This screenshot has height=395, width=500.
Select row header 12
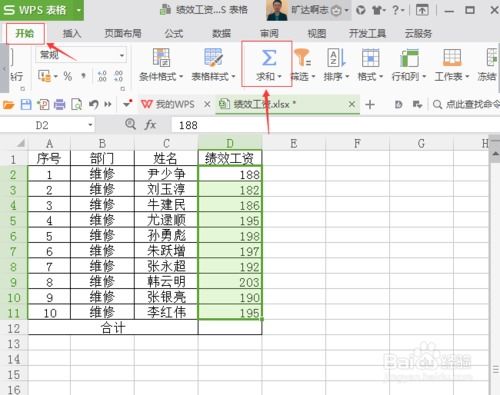tap(14, 328)
